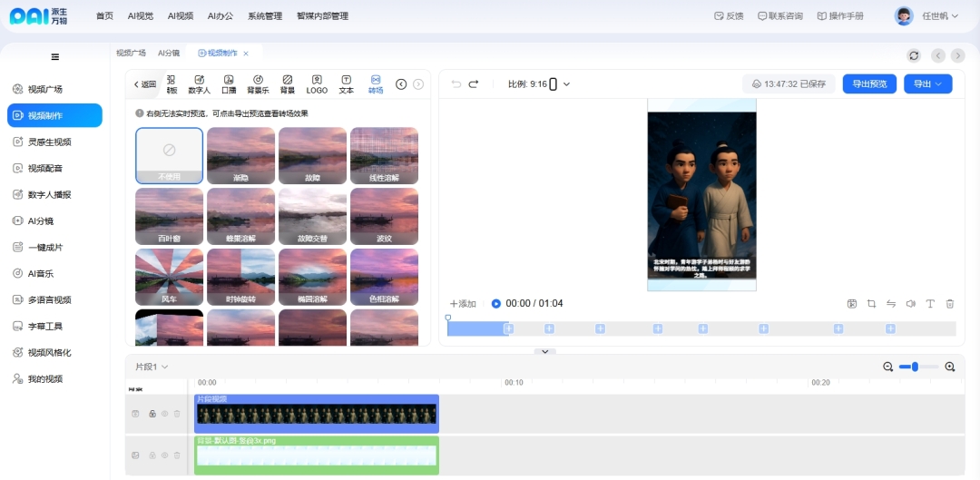This screenshot has height=480, width=980.
Task: Open the 背景乐 background music tool
Action: 258,83
